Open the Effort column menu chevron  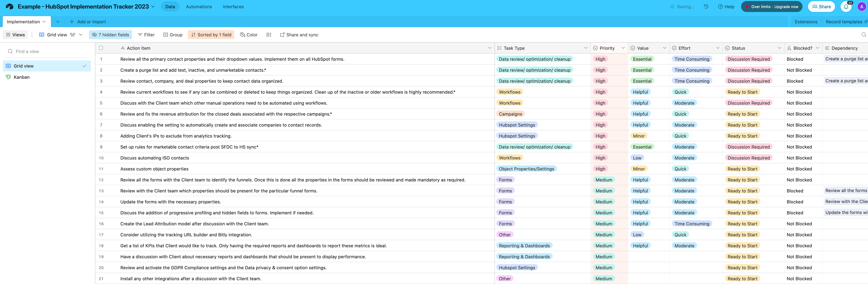click(718, 48)
